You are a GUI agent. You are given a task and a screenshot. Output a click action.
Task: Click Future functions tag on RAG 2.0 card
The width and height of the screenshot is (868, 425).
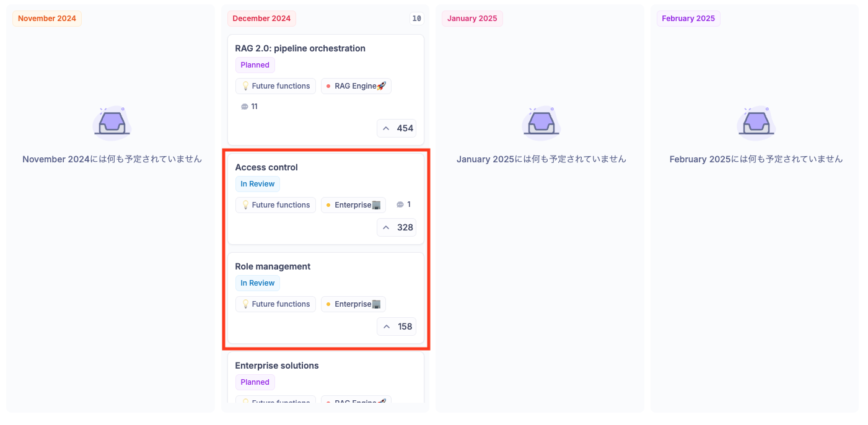276,86
